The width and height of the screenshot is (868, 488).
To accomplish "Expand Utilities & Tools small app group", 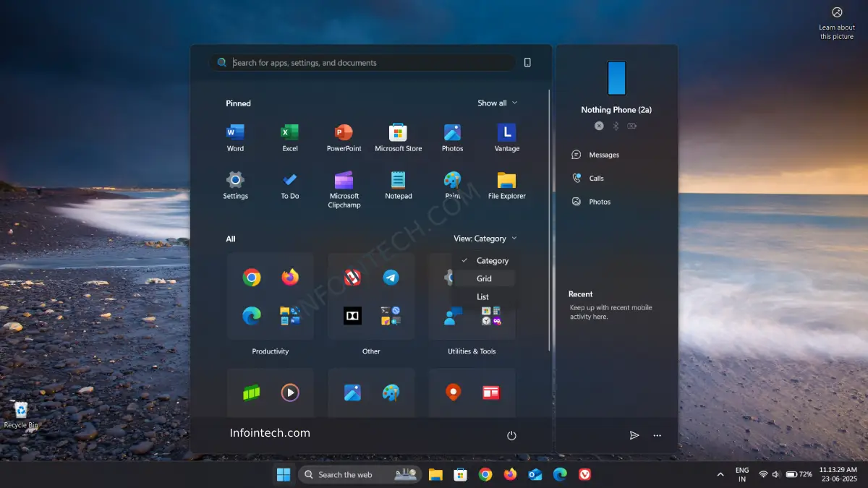I will [491, 315].
